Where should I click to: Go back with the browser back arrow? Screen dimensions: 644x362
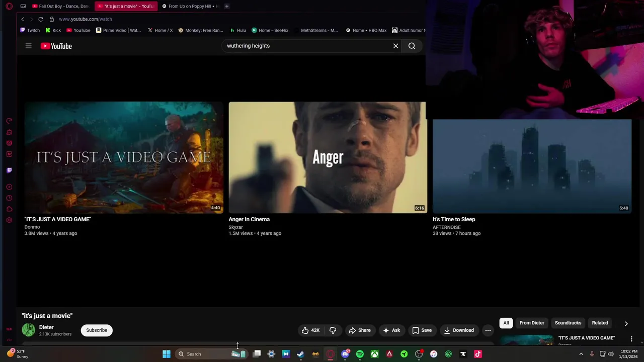pyautogui.click(x=23, y=19)
